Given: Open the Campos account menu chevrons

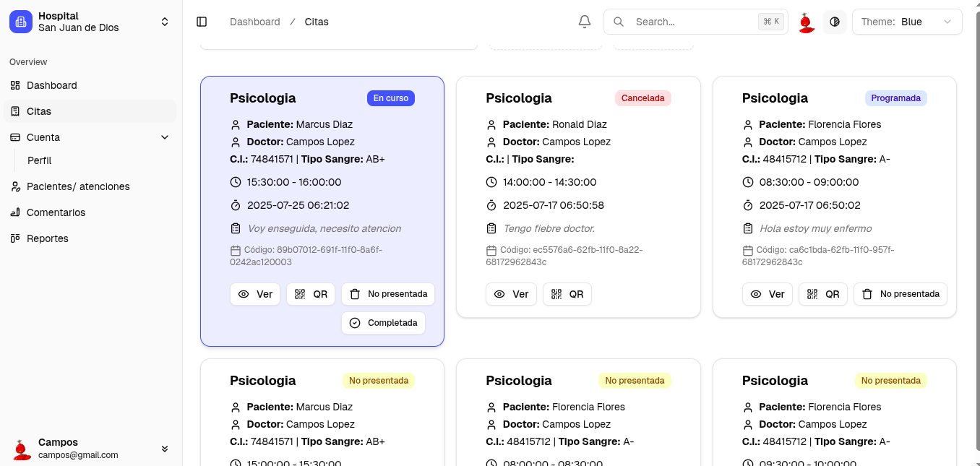Looking at the screenshot, I should click(x=165, y=449).
